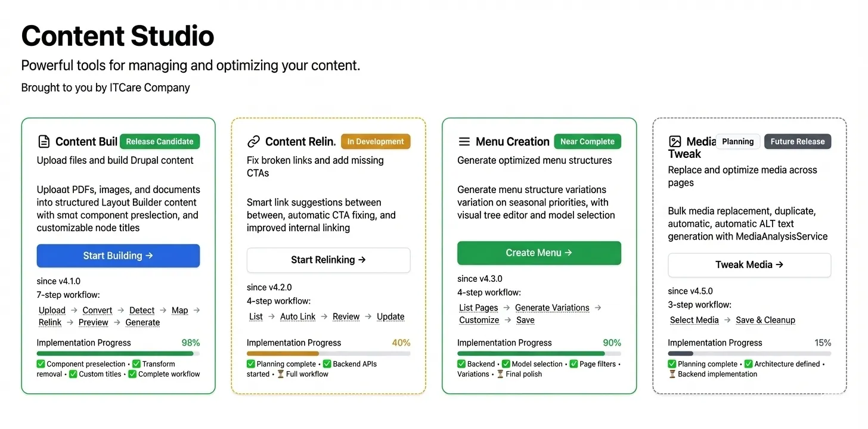Select the hourglass next to Backend implementation

(x=671, y=374)
